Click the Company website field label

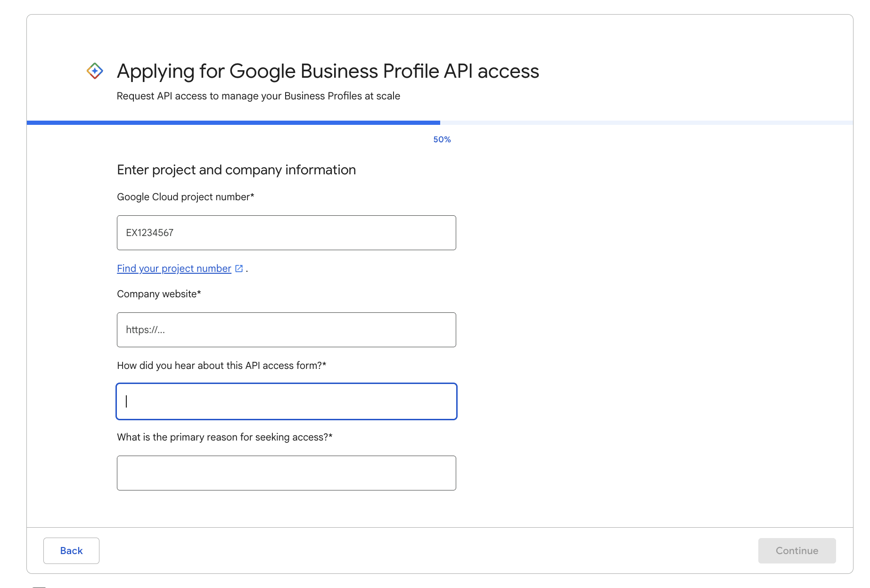158,293
